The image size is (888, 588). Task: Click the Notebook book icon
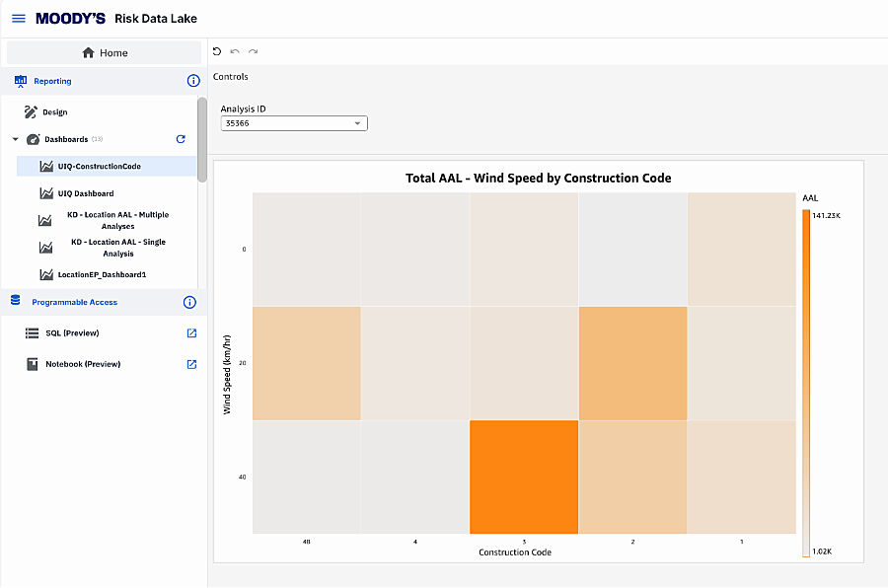(x=33, y=364)
